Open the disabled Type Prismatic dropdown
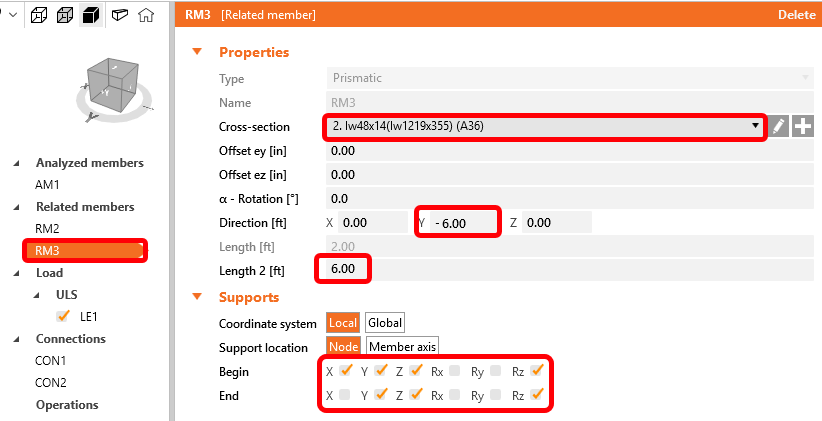Screen dimensions: 822x421 click(570, 78)
